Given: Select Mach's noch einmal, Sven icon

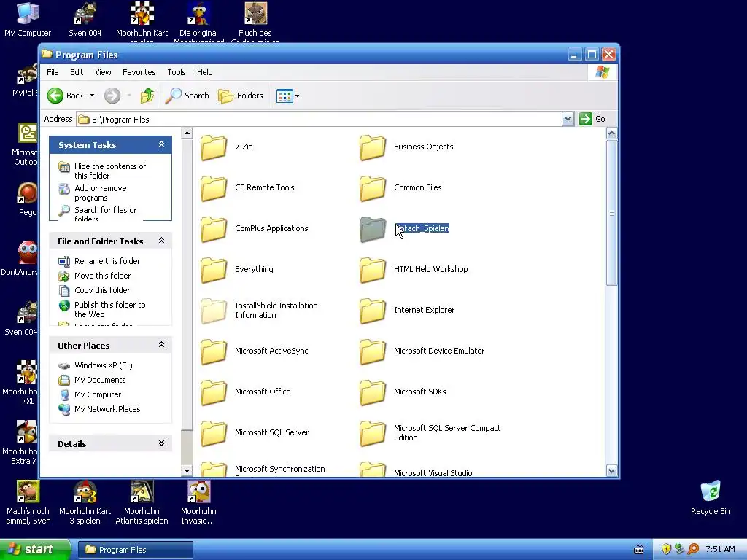Looking at the screenshot, I should coord(28,503).
